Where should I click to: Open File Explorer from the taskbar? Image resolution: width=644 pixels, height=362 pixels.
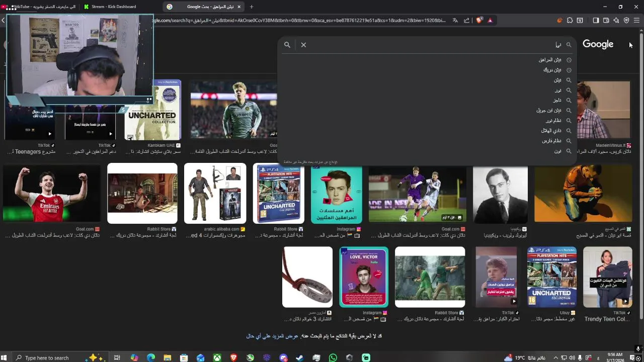click(168, 357)
